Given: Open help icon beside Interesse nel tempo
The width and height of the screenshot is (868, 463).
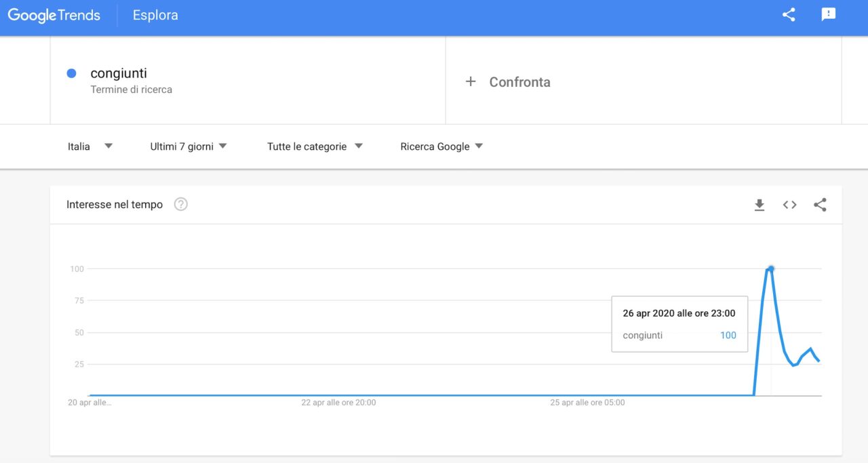Looking at the screenshot, I should coord(180,204).
